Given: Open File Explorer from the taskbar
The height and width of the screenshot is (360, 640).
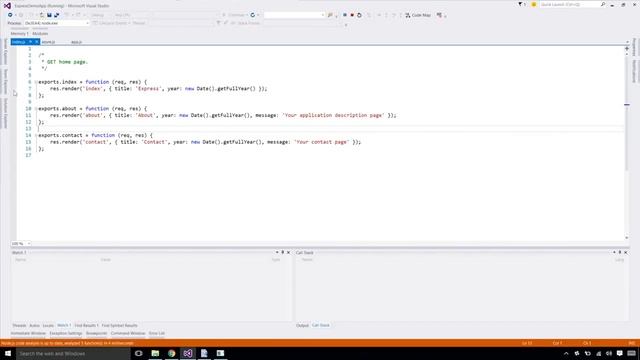Looking at the screenshot, I should tap(155, 353).
